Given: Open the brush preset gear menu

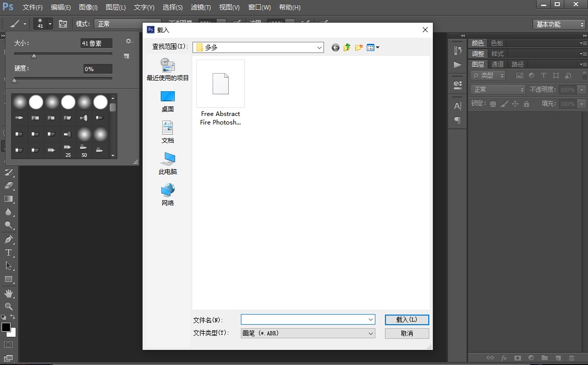Looking at the screenshot, I should [128, 41].
